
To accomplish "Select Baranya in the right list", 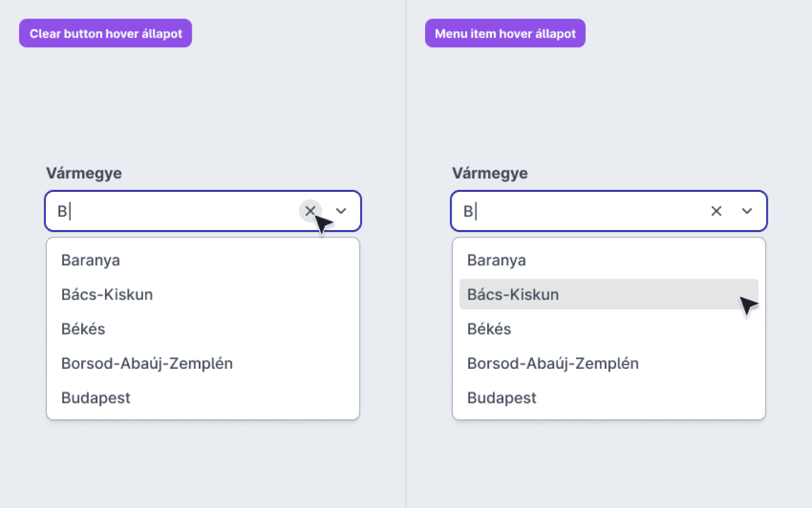I will click(609, 260).
